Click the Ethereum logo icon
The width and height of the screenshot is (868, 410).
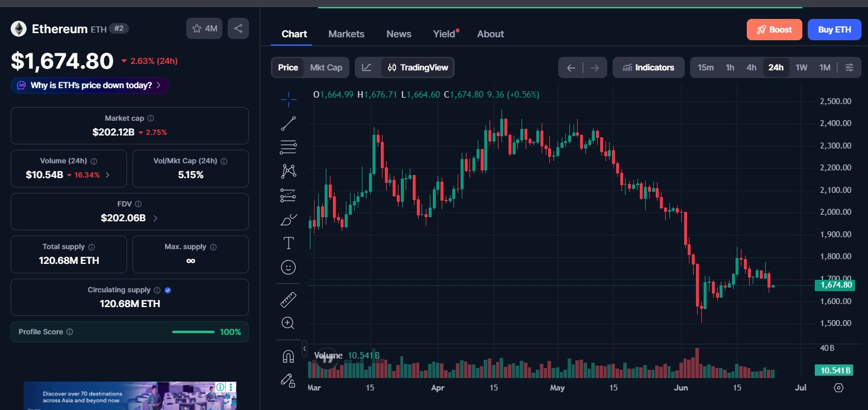pyautogui.click(x=18, y=28)
